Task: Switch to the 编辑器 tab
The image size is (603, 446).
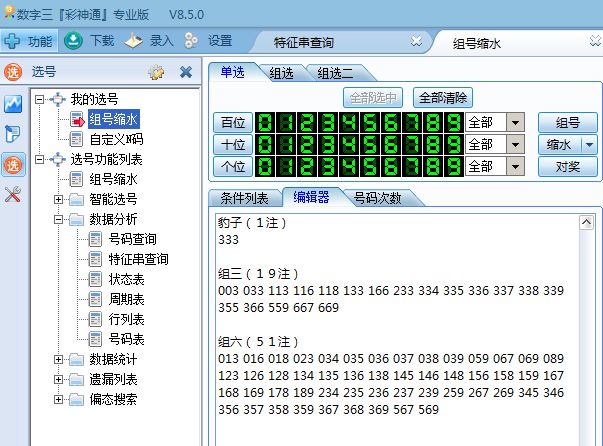Action: (x=311, y=197)
